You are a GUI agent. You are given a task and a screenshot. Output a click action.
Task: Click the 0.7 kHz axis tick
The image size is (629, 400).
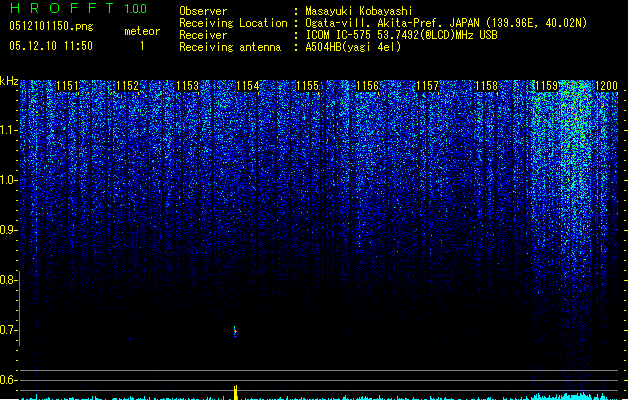(x=9, y=330)
